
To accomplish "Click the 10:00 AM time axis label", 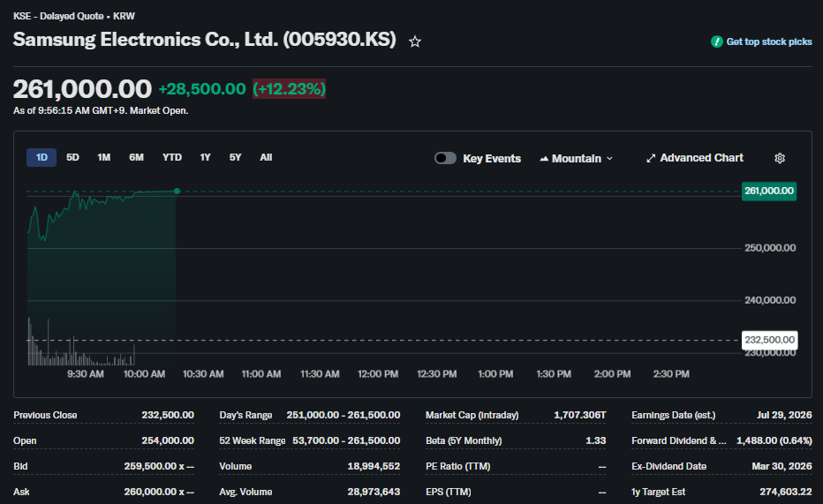I will click(x=144, y=374).
